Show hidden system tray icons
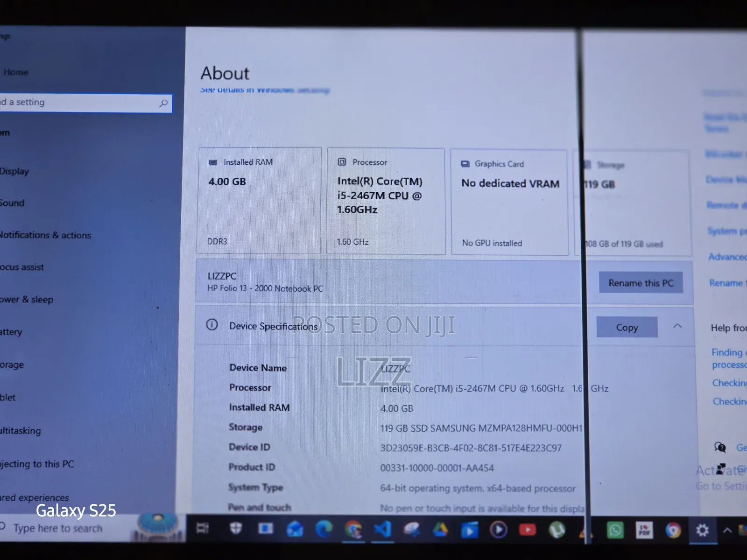Viewport: 747px width, 560px height. (x=727, y=531)
